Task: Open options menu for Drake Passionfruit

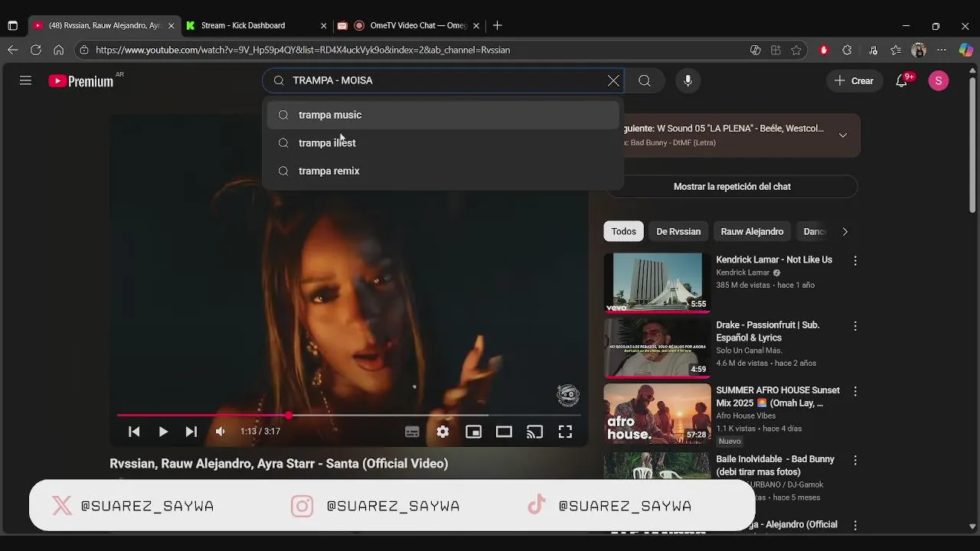Action: point(855,326)
